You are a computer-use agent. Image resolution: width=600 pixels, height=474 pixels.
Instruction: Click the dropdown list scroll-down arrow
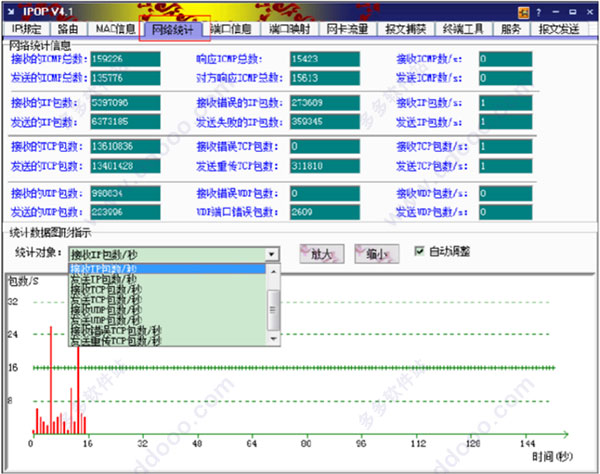point(273,339)
